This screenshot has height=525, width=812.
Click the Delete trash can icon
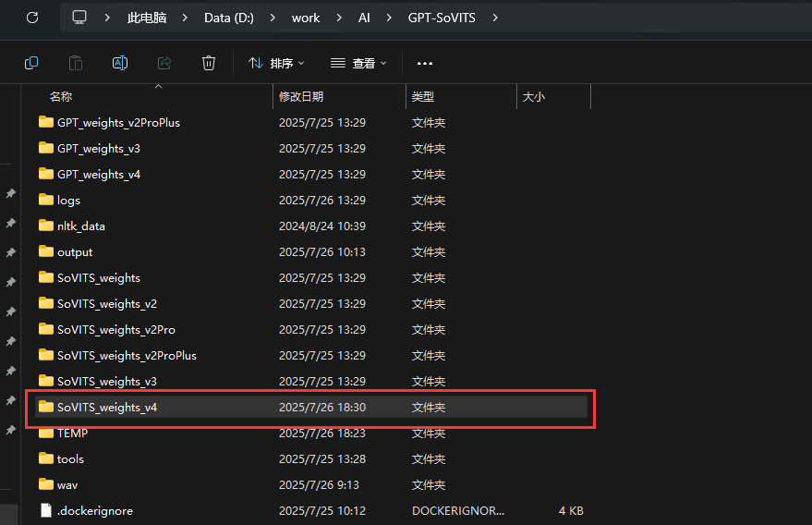coord(209,63)
